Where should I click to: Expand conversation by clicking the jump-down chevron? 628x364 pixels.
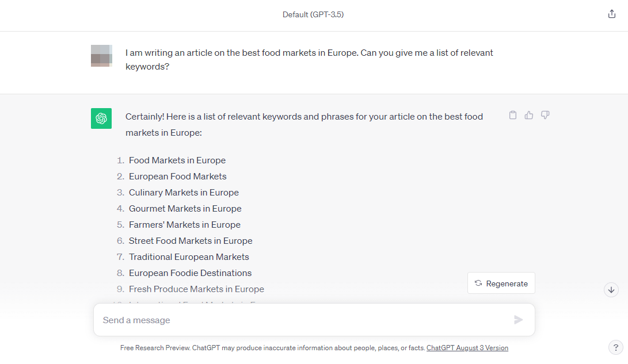[x=611, y=290]
